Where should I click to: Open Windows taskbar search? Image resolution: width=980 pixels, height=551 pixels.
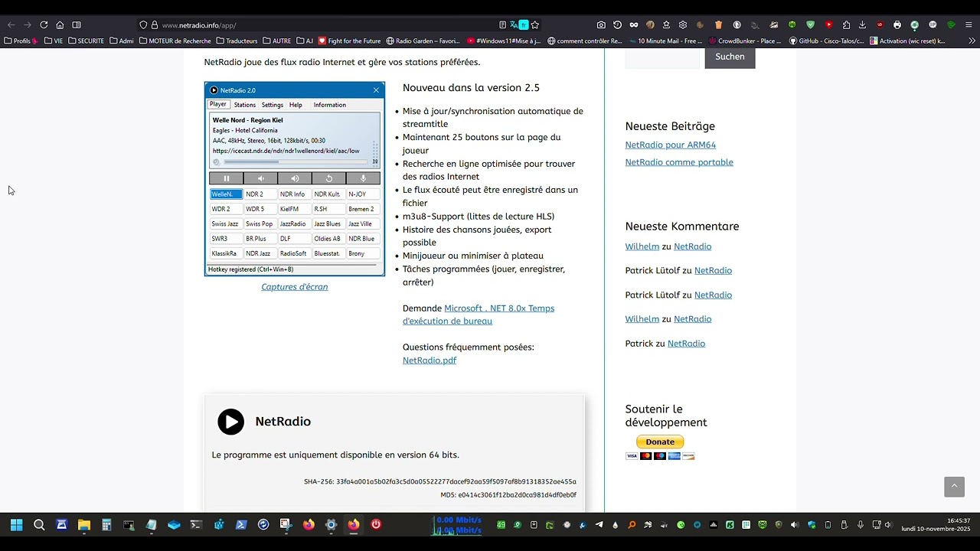39,525
